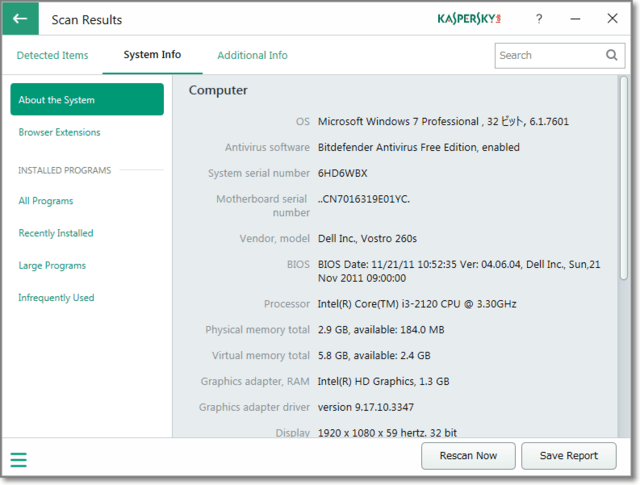This screenshot has height=485, width=640.
Task: Open the Large Programs section
Action: 52,265
